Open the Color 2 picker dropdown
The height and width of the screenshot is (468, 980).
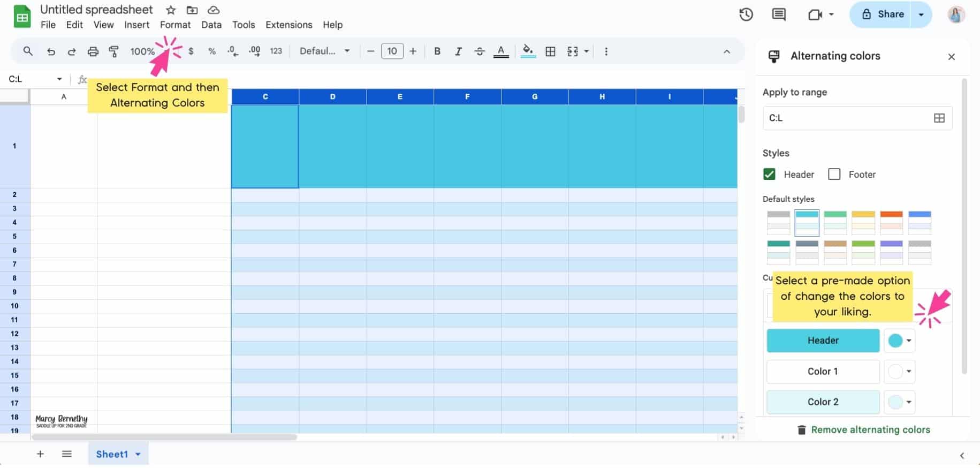point(900,402)
